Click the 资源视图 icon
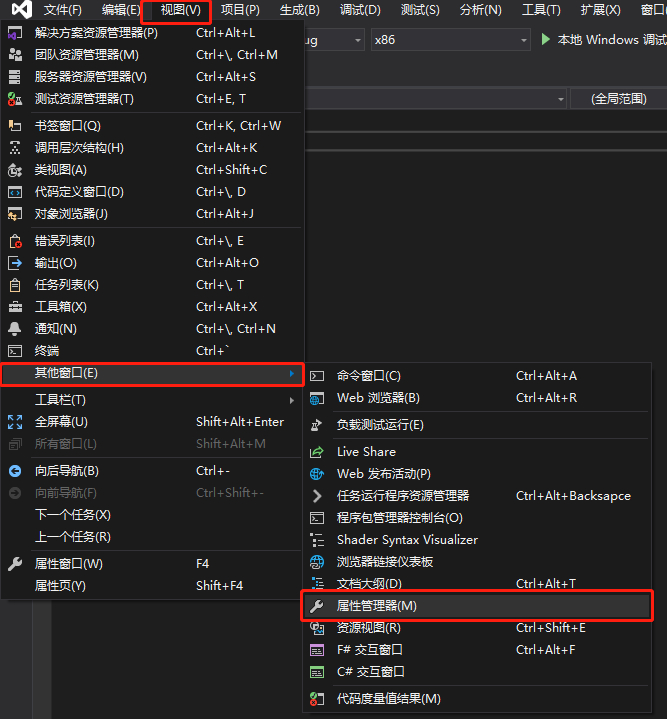Viewport: 667px width, 719px height. 317,628
